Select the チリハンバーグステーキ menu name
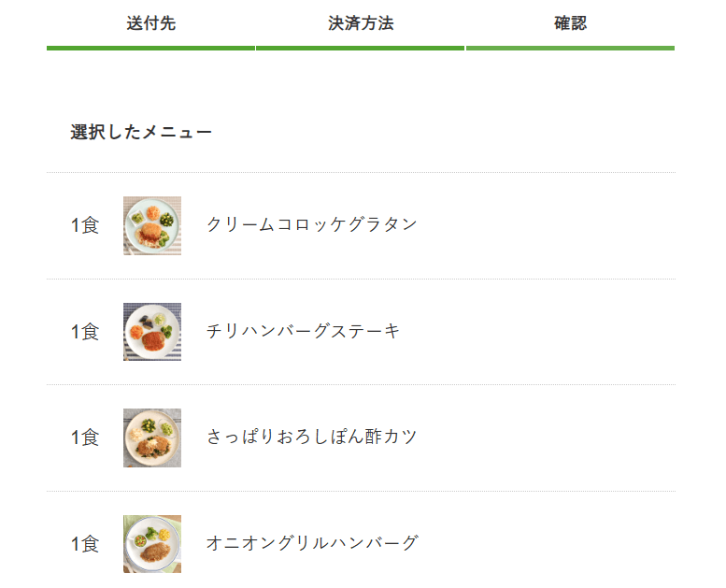The height and width of the screenshot is (588, 726). coord(303,331)
